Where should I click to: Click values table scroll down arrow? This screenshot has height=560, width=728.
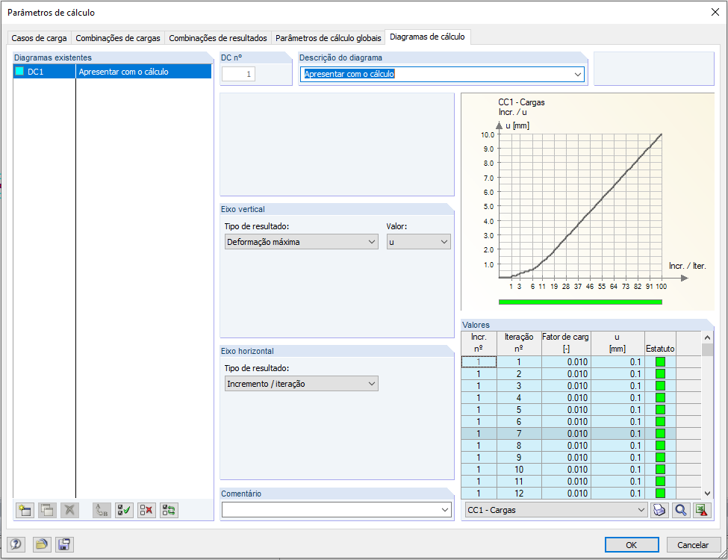coord(707,493)
